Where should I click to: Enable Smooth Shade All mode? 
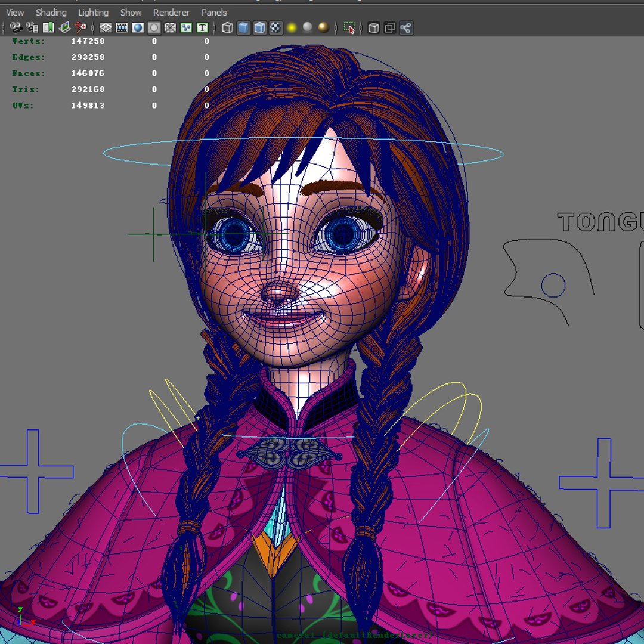[x=243, y=28]
